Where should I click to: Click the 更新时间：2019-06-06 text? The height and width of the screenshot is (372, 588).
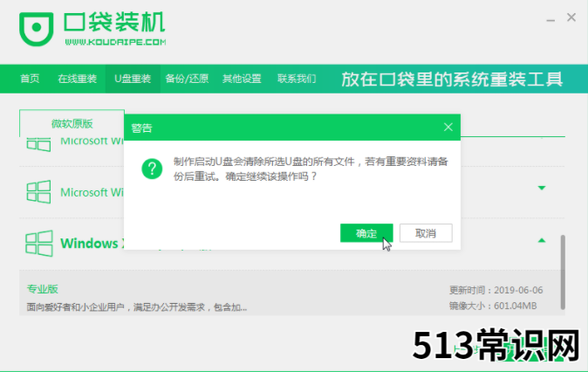496,290
